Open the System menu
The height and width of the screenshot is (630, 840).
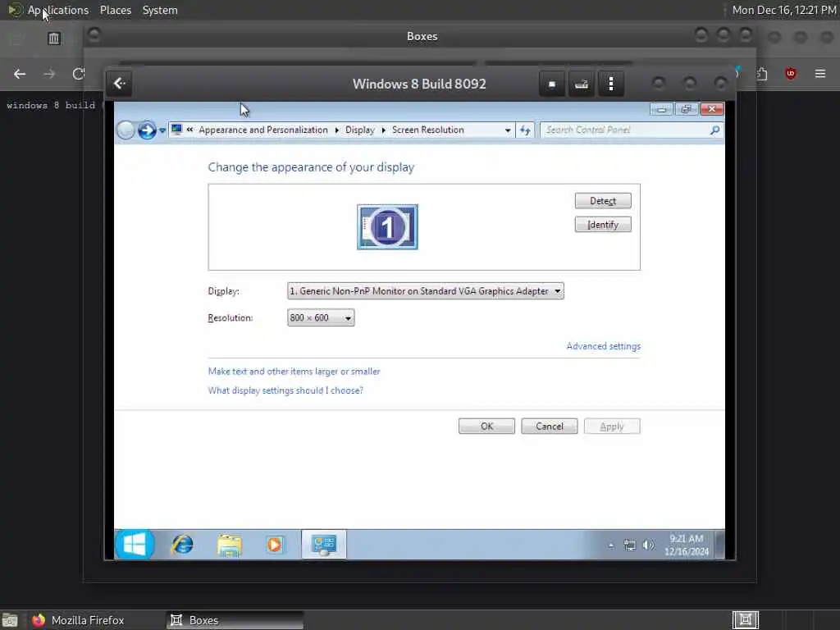[160, 10]
